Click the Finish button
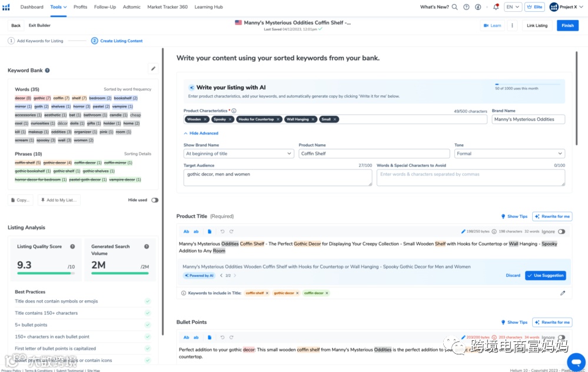The image size is (588, 372). point(567,25)
